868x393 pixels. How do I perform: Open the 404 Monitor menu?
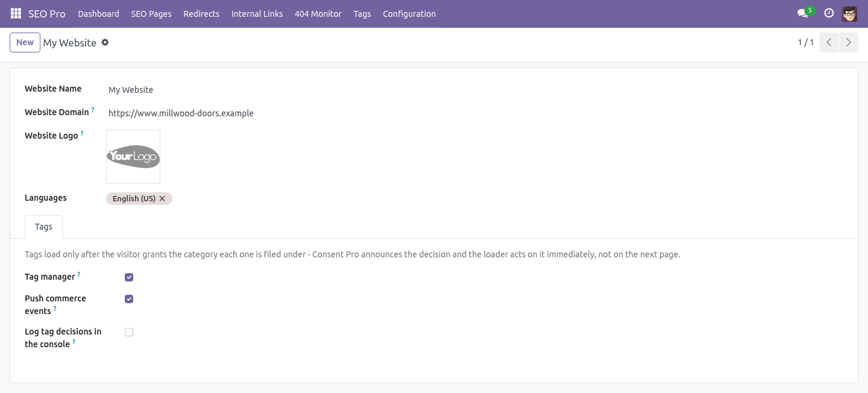click(318, 13)
